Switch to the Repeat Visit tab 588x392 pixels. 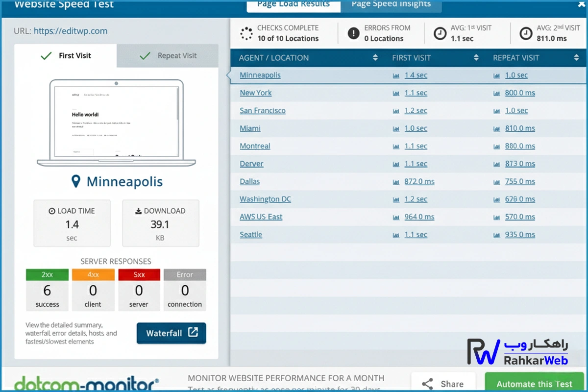[168, 55]
